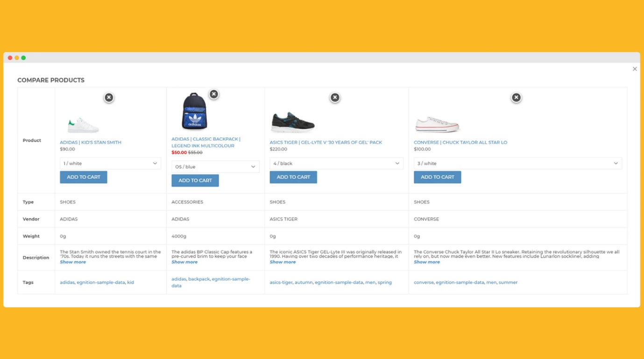Remove Adidas Classic Backpack from comparison
Viewport: 644px width, 359px height.
click(213, 94)
